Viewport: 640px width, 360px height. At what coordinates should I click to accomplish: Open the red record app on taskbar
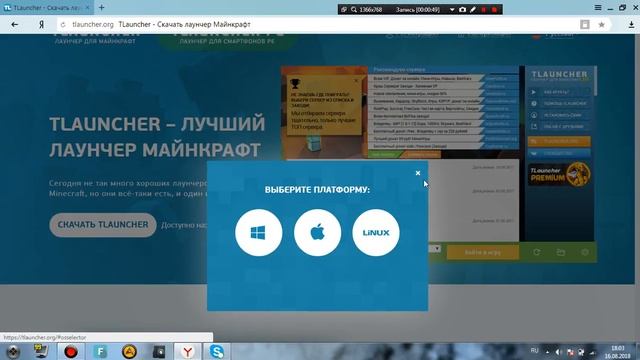[x=71, y=351]
